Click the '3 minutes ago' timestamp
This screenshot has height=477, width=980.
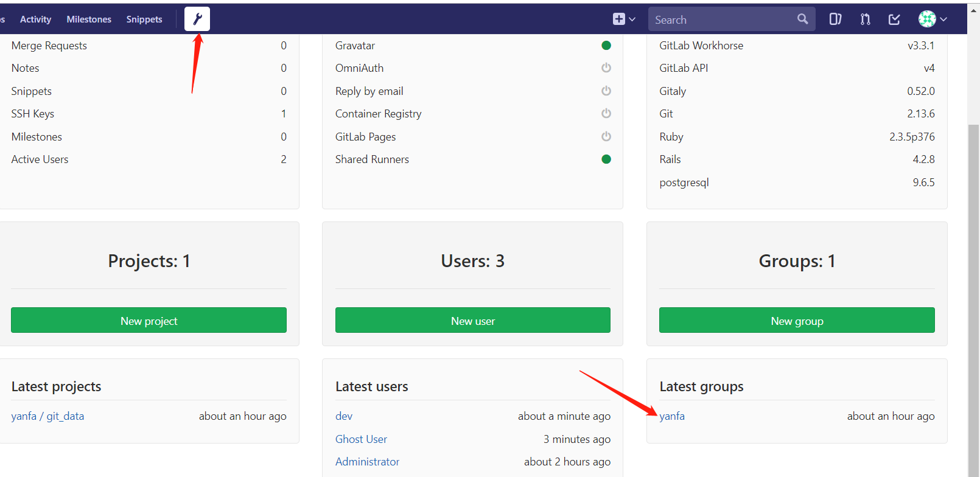pos(577,439)
